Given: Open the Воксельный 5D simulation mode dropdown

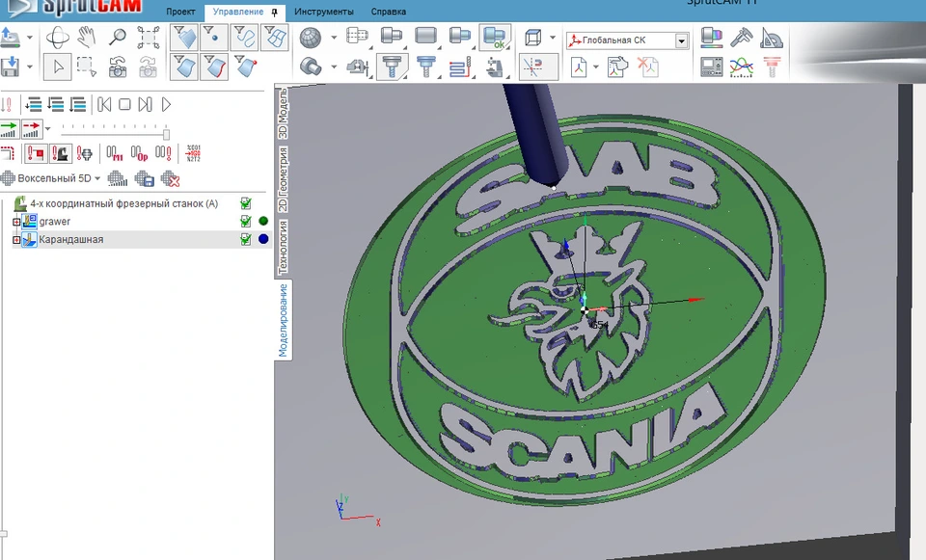Looking at the screenshot, I should (97, 178).
